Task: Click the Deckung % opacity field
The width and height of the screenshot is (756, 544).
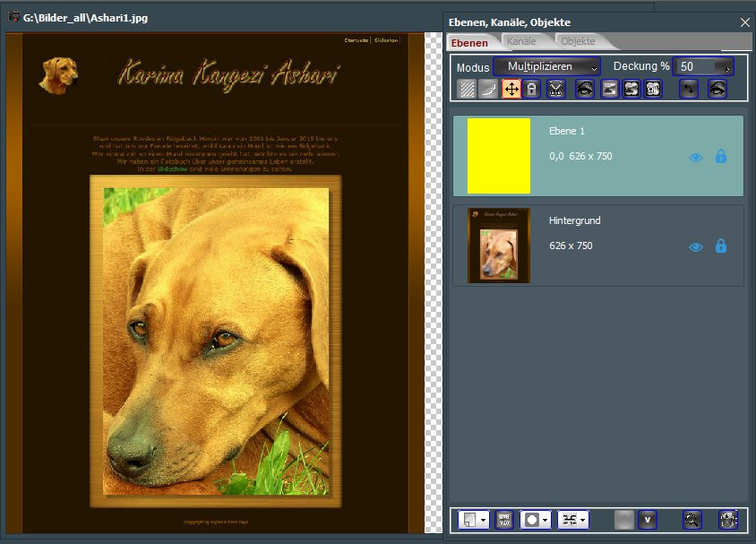Action: tap(697, 67)
